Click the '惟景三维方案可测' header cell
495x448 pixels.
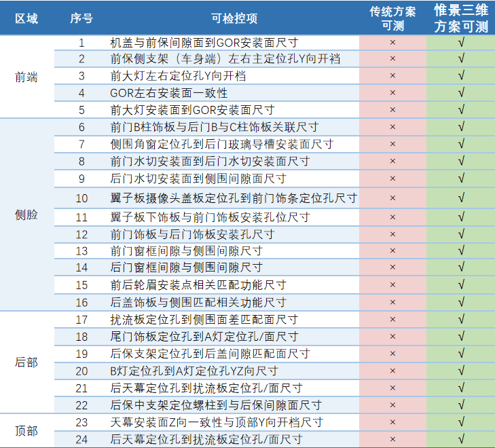point(461,18)
